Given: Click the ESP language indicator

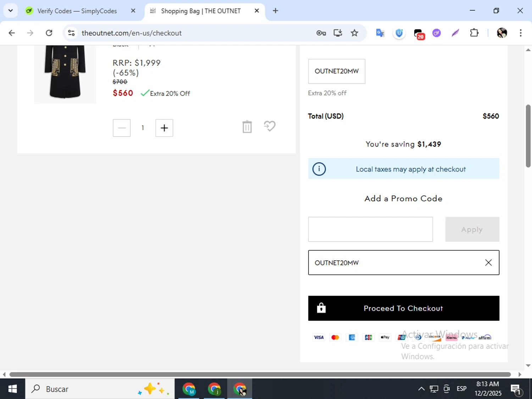Looking at the screenshot, I should coord(462,389).
